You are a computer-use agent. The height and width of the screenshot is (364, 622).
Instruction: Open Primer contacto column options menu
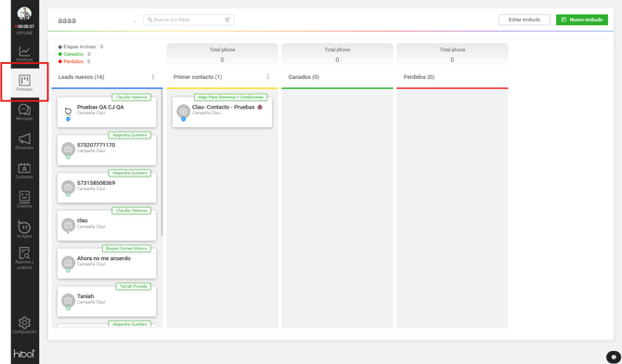point(268,77)
